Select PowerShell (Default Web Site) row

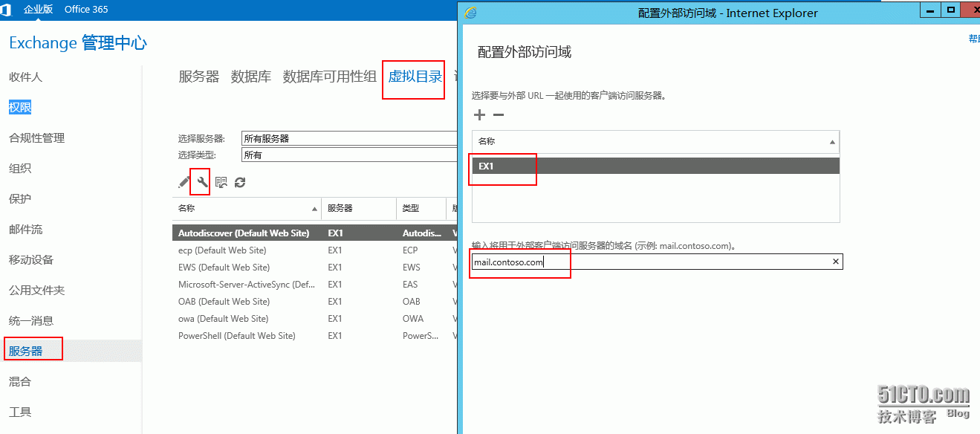314,336
